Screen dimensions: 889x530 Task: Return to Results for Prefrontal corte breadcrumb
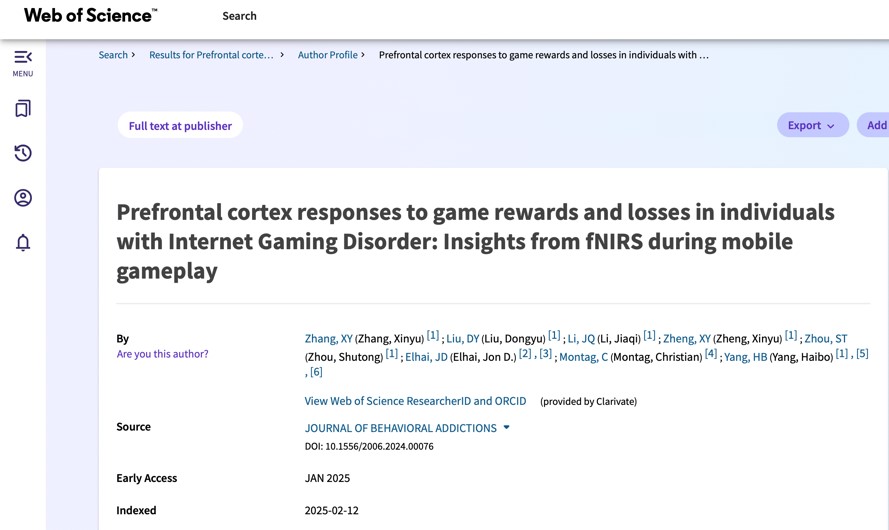click(x=211, y=55)
